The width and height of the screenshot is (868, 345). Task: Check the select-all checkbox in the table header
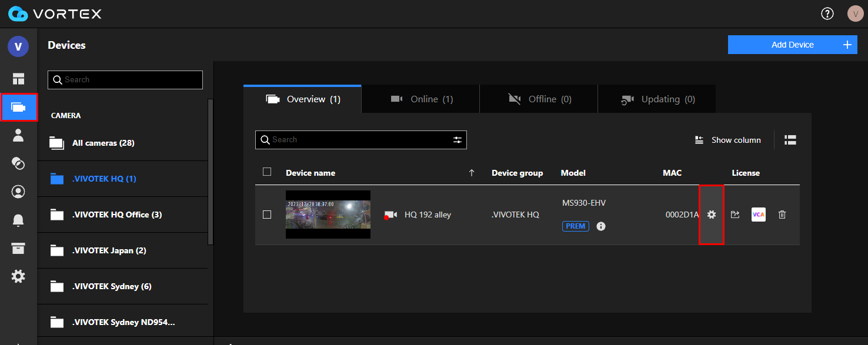pos(267,171)
